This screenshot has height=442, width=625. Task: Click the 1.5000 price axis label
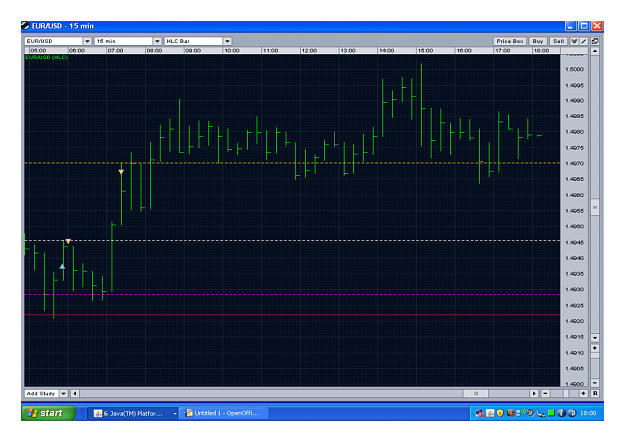click(x=574, y=69)
